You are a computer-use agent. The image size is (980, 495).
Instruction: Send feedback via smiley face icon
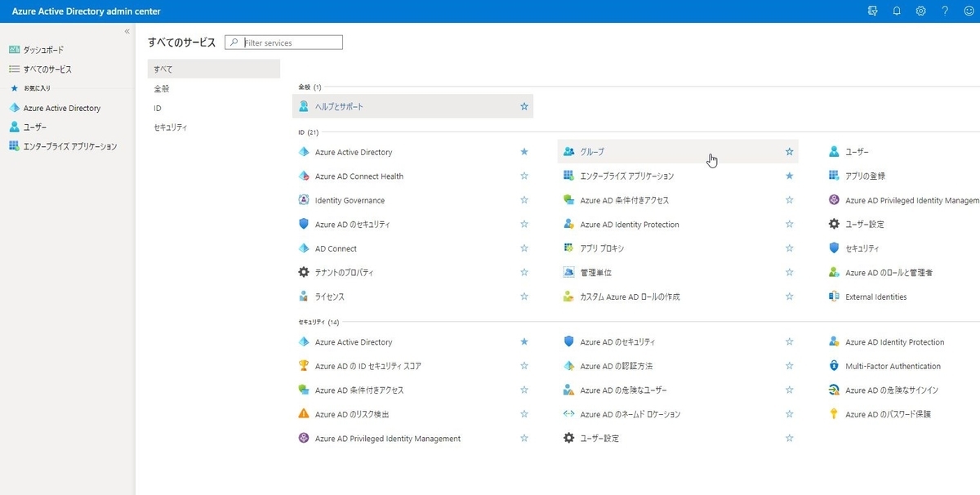click(x=969, y=11)
